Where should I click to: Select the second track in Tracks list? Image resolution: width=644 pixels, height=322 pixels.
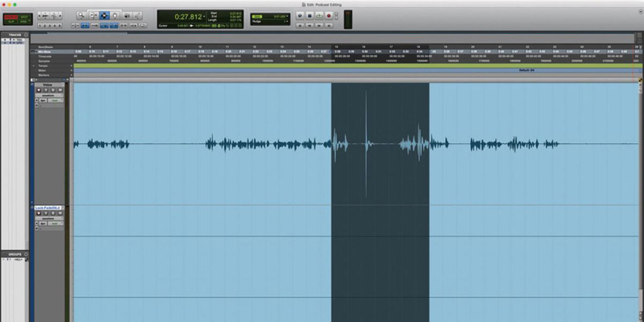19,43
